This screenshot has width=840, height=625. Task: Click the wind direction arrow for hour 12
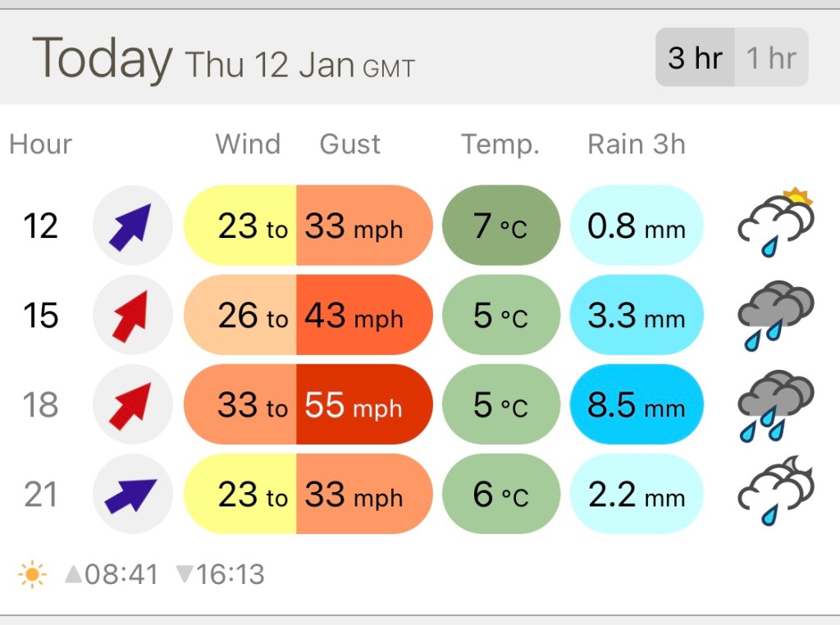[132, 226]
